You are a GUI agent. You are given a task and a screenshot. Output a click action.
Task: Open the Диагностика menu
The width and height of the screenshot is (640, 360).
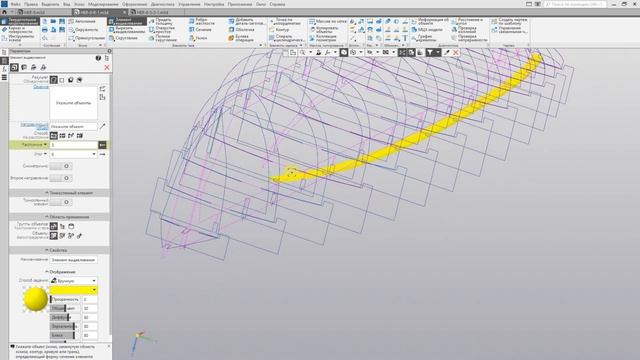(163, 4)
